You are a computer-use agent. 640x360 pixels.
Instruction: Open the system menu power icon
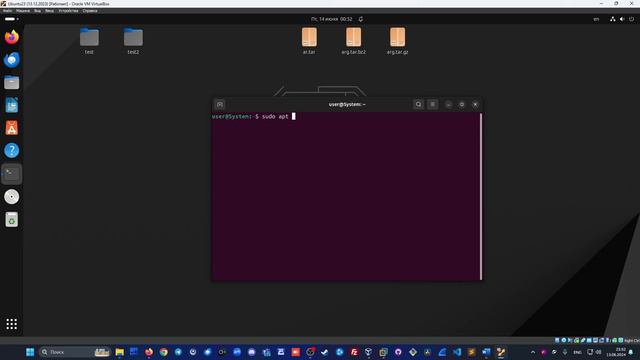[631, 19]
